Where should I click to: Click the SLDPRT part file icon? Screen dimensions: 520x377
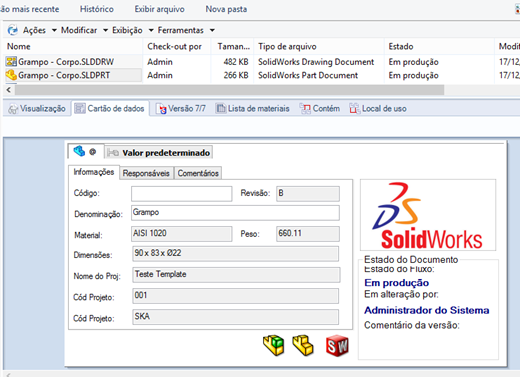(x=11, y=75)
